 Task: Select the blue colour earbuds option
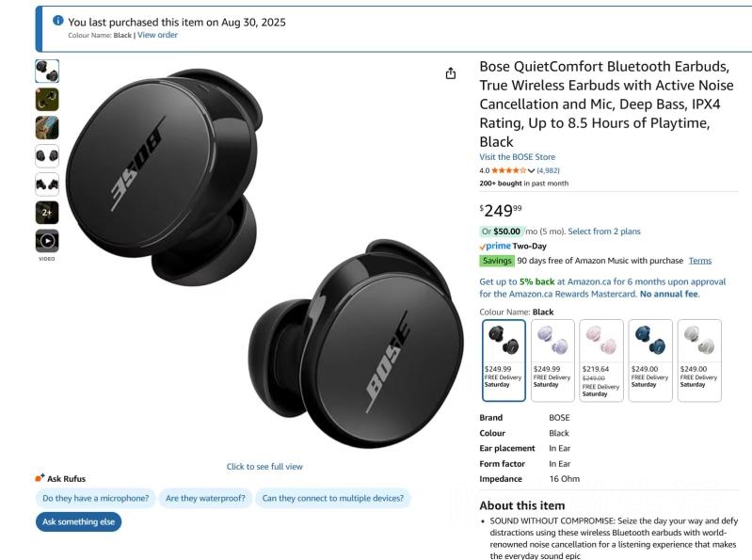point(650,360)
